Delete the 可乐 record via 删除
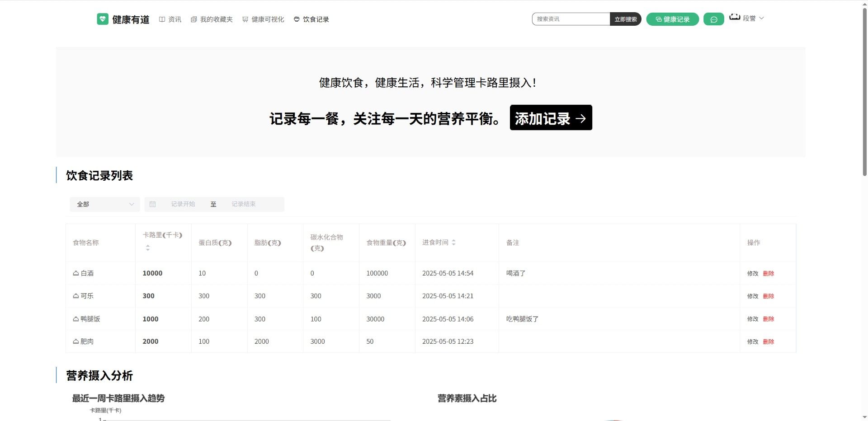 [769, 296]
